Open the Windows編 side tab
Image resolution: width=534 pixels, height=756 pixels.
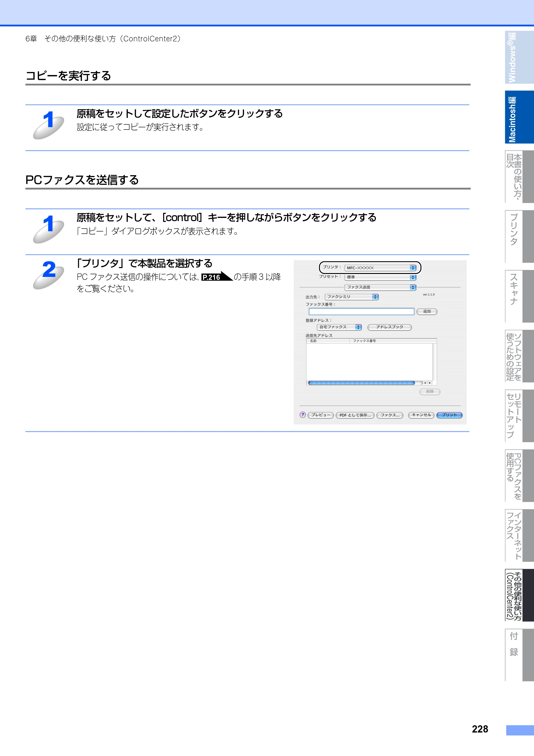[519, 57]
